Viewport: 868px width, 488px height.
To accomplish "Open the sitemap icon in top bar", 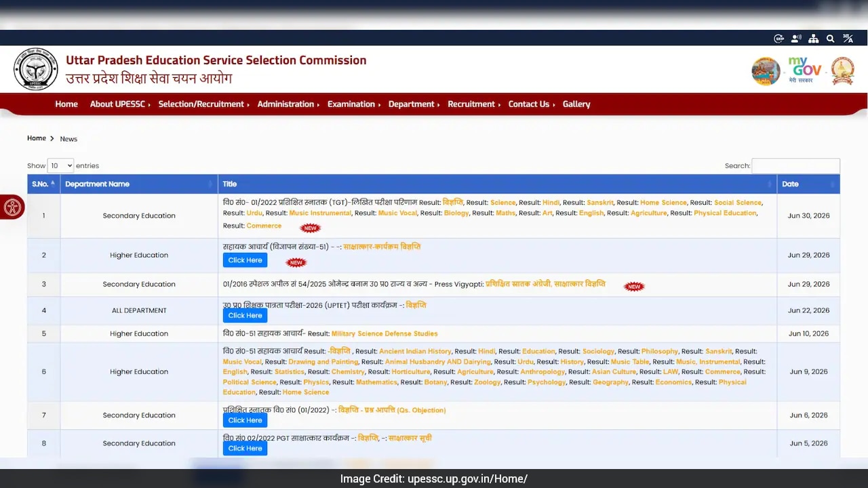I will tap(814, 39).
